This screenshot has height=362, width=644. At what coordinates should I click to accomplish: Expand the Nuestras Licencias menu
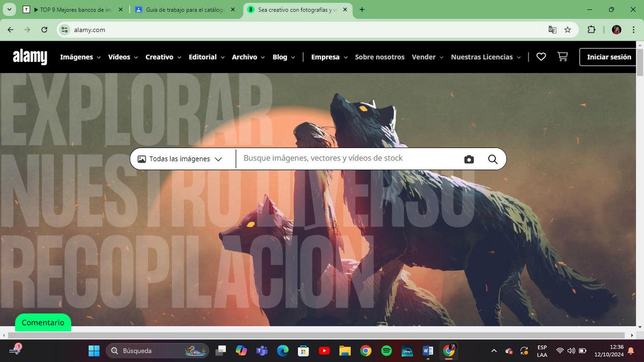(486, 57)
